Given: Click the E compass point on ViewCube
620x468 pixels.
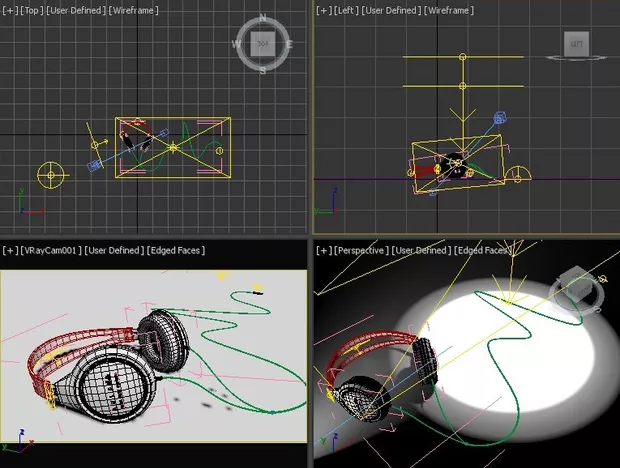Looking at the screenshot, I should point(289,44).
